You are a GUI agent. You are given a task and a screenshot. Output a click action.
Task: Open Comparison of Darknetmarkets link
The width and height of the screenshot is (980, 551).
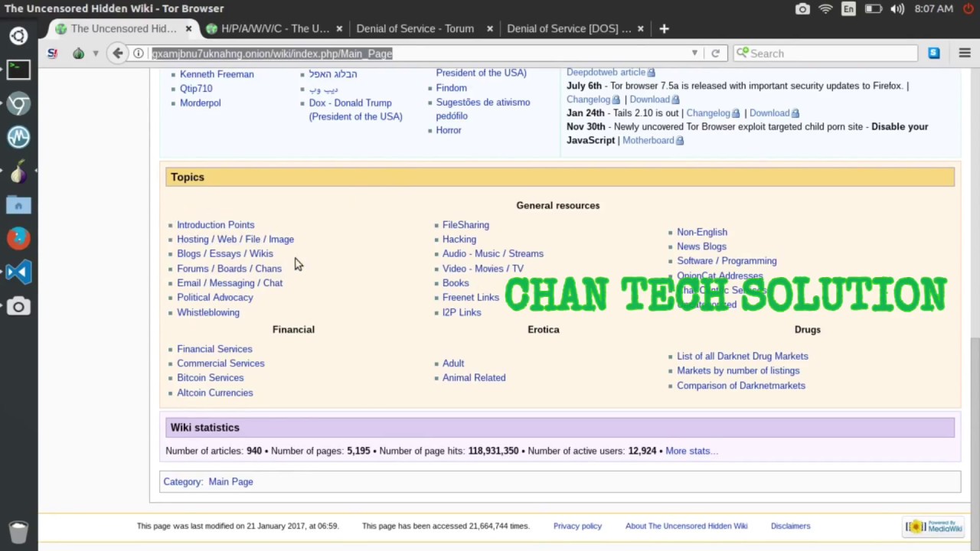tap(740, 386)
